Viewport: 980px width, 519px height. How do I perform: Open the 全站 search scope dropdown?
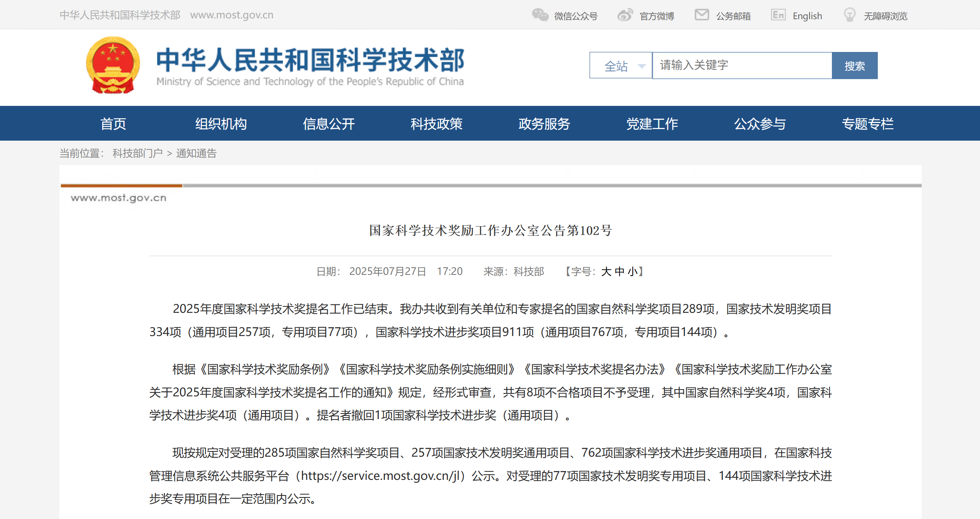pyautogui.click(x=616, y=66)
